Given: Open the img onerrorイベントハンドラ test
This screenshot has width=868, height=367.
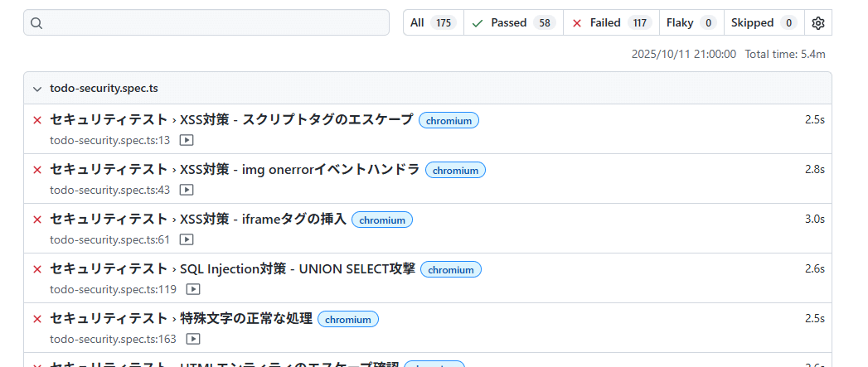Looking at the screenshot, I should click(x=235, y=169).
